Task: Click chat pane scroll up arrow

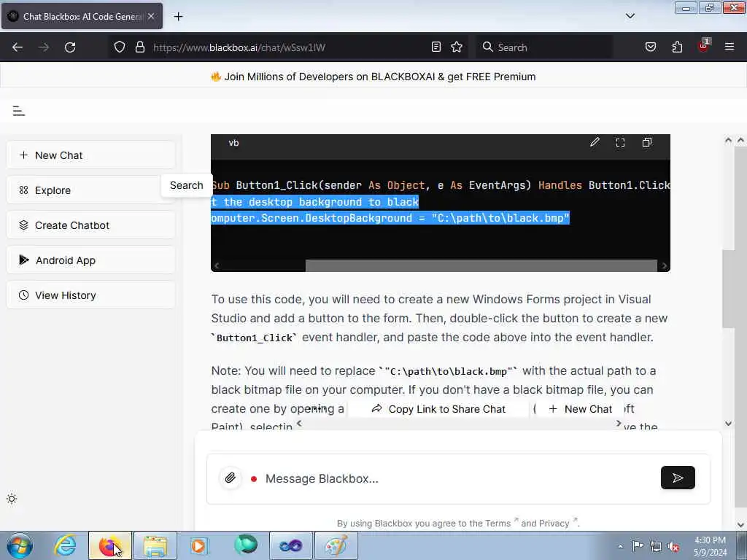Action: (x=728, y=140)
